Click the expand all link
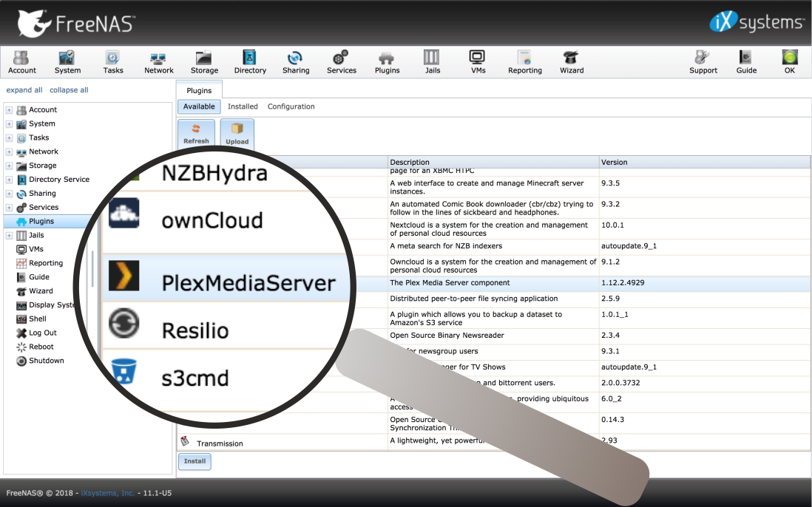 click(24, 90)
